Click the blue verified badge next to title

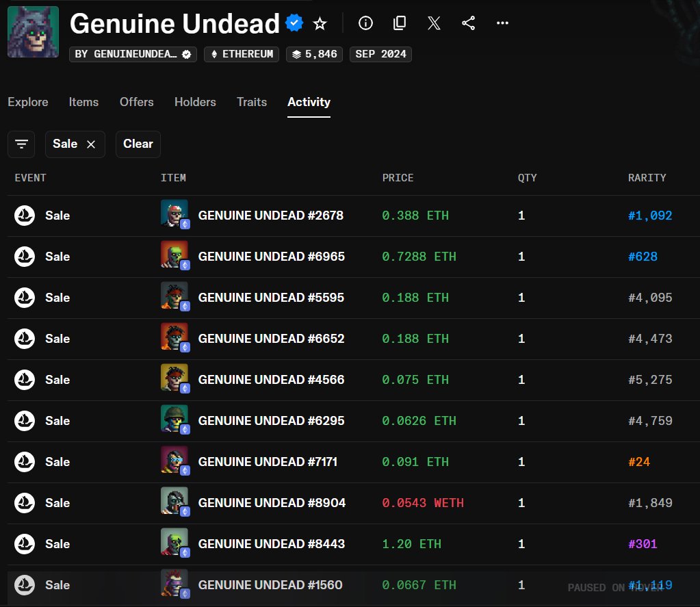coord(294,23)
